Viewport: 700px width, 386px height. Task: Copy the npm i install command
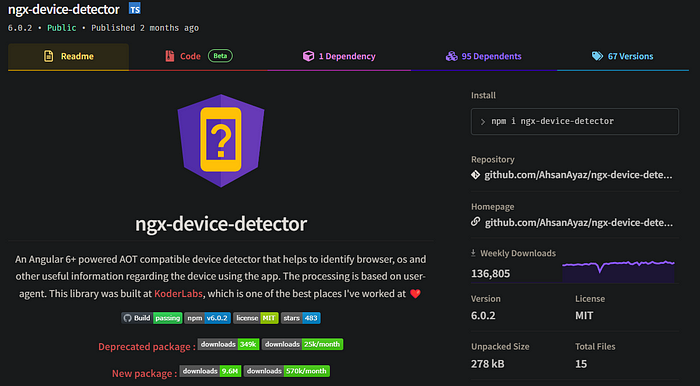[x=575, y=121]
